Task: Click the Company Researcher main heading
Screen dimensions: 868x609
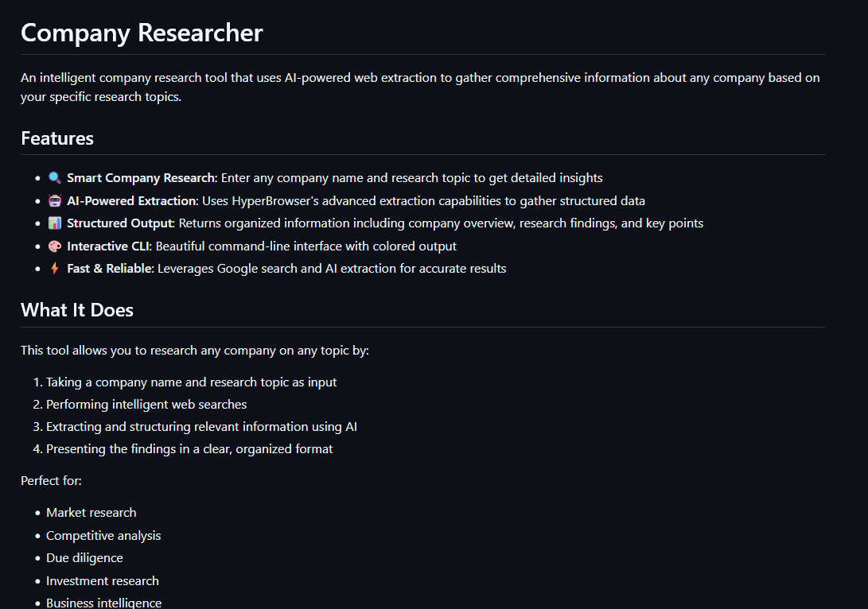Action: pos(142,33)
